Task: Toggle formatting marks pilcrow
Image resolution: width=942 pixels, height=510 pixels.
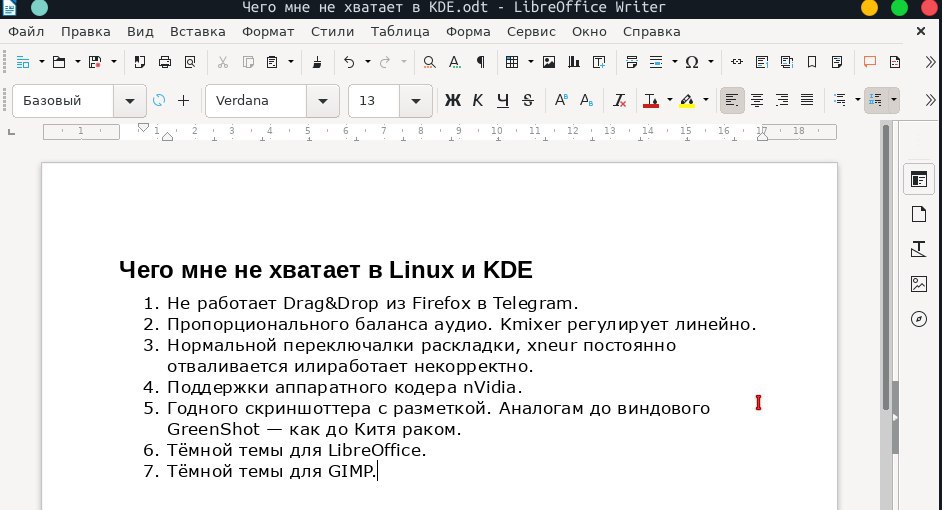Action: 481,62
